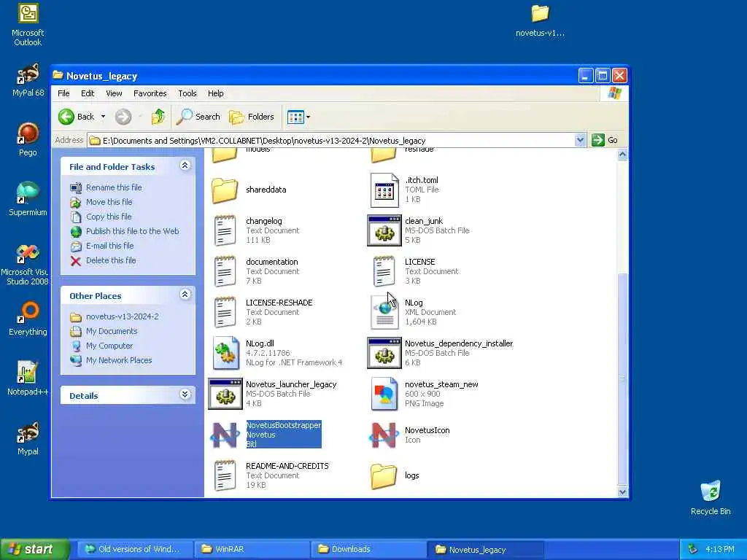The height and width of the screenshot is (560, 747).
Task: Select the NovetusIcon icon file
Action: coord(410,435)
